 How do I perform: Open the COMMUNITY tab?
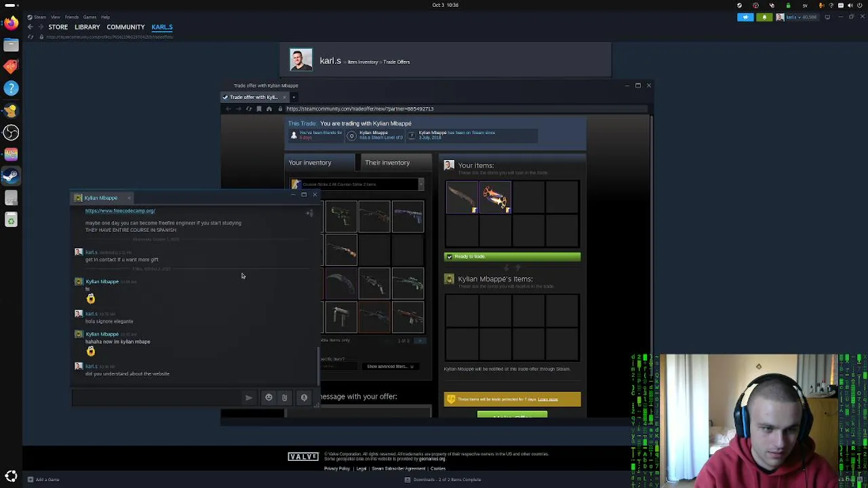[x=125, y=27]
